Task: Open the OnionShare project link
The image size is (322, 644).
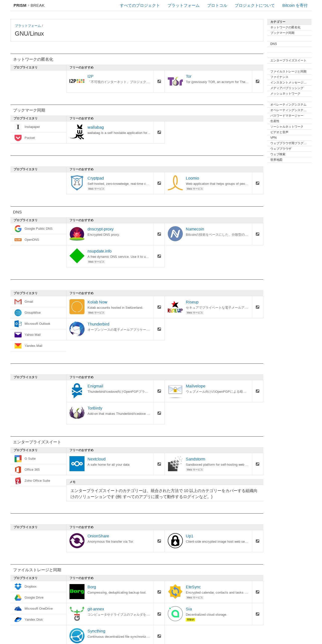Action: pos(98,536)
